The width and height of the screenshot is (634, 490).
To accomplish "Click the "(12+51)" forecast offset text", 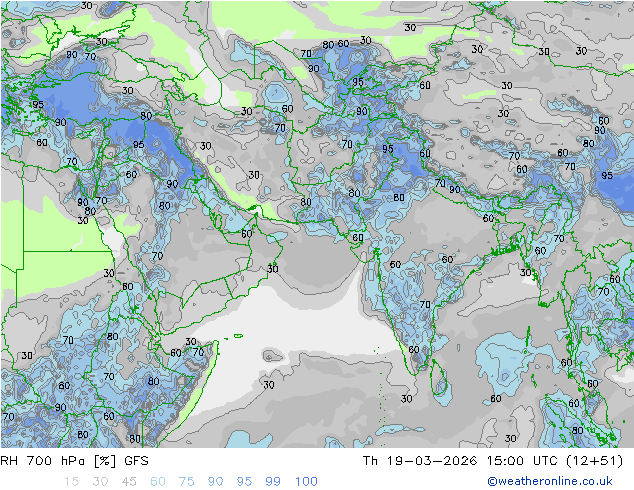I will 594,461.
